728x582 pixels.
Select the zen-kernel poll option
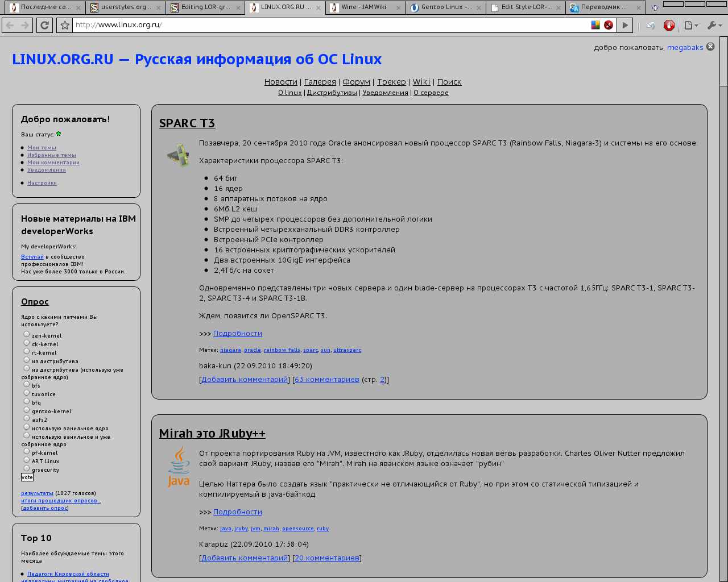tap(26, 334)
